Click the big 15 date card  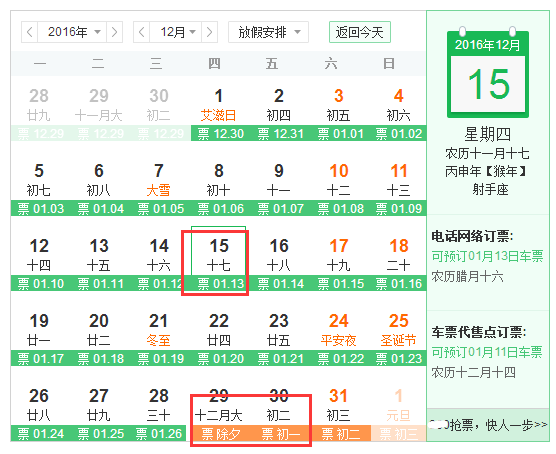click(488, 74)
